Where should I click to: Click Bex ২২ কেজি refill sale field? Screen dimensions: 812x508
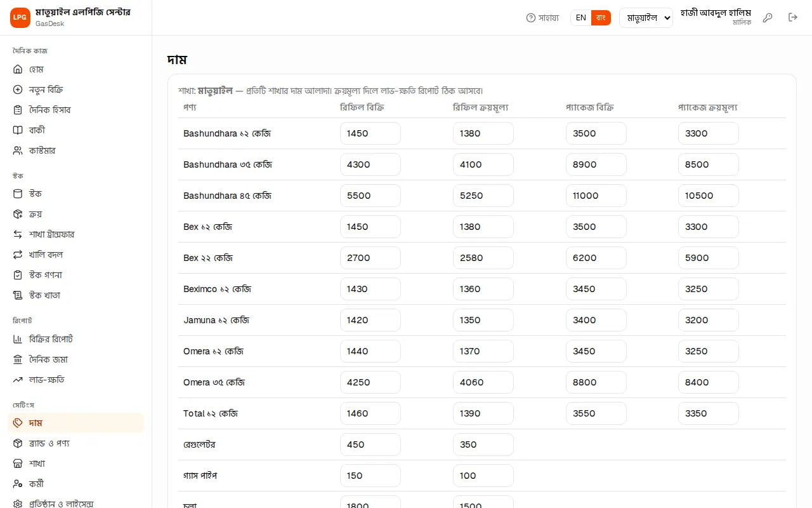tap(370, 258)
